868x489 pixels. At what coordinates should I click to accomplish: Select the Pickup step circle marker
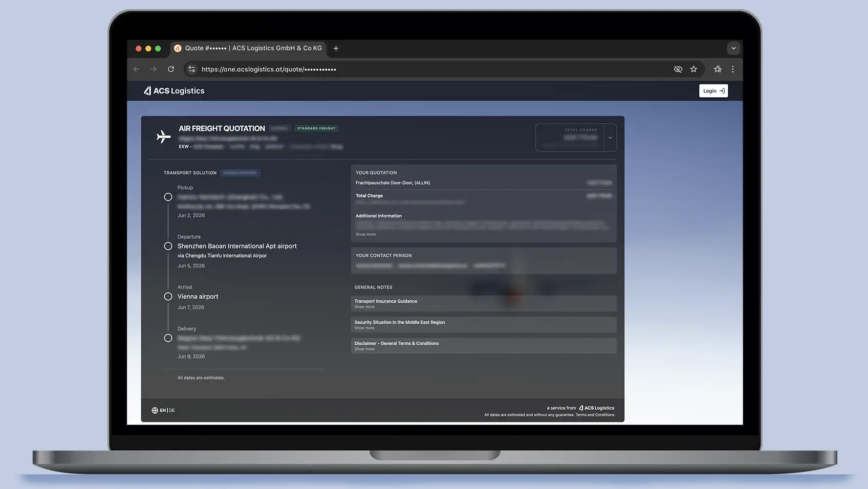168,197
